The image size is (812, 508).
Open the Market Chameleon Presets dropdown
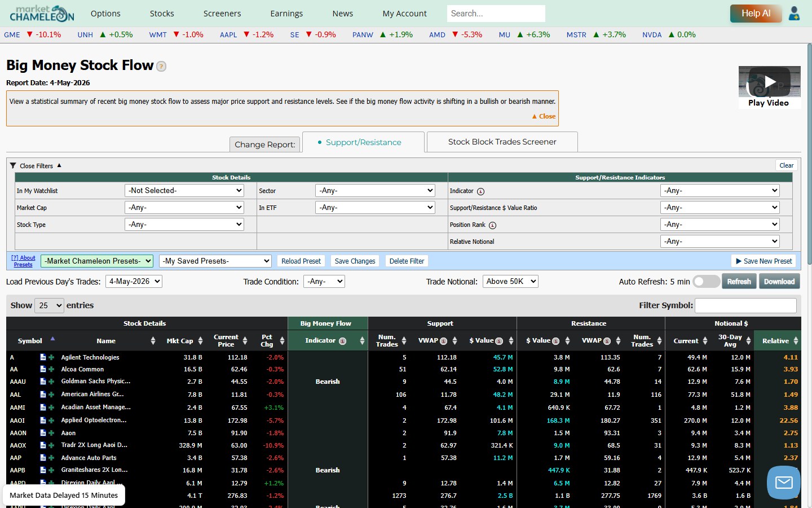(97, 261)
